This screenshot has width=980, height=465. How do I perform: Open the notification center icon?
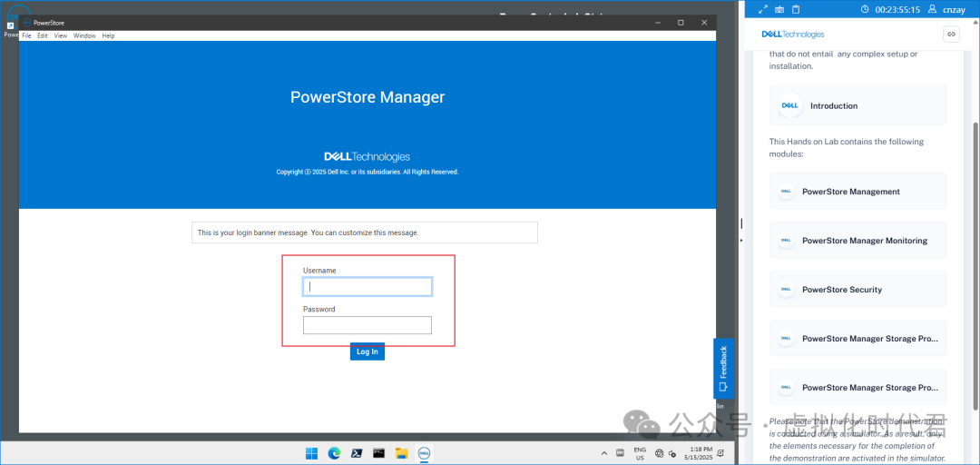720,453
